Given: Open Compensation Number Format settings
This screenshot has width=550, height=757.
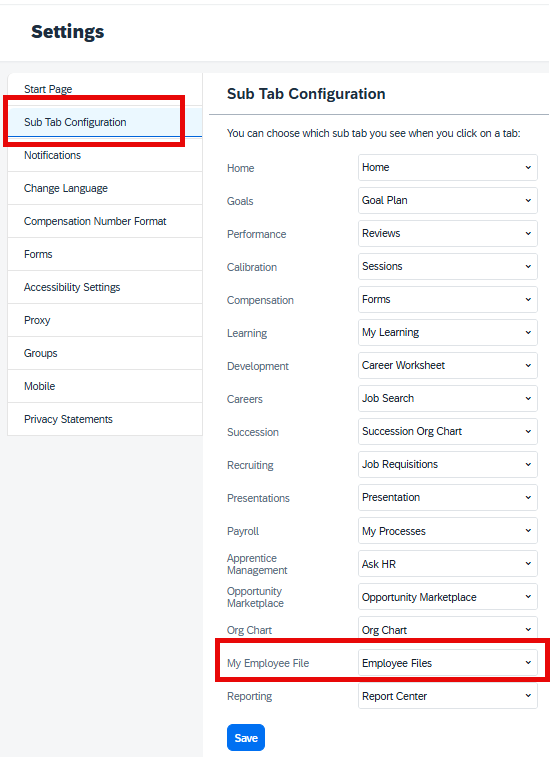Looking at the screenshot, I should pyautogui.click(x=105, y=221).
